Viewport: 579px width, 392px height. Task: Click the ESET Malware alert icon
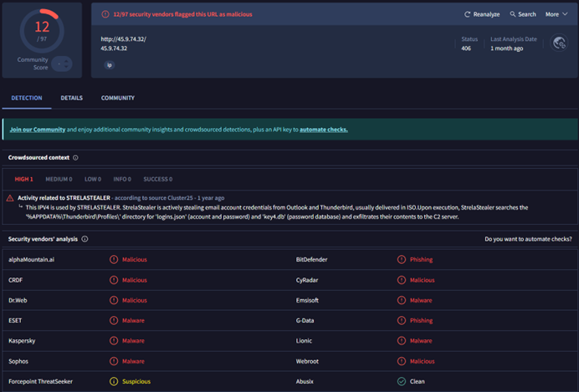114,320
